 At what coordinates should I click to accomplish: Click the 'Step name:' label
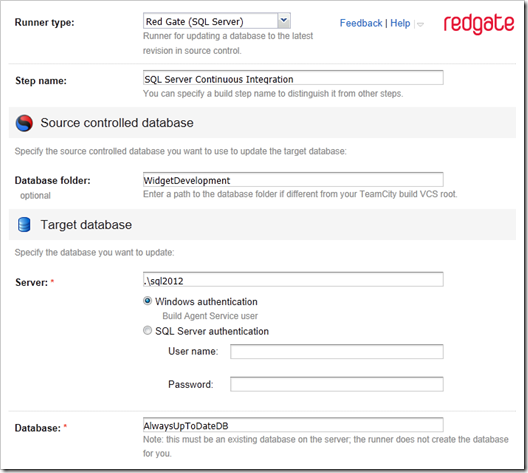pyautogui.click(x=41, y=81)
